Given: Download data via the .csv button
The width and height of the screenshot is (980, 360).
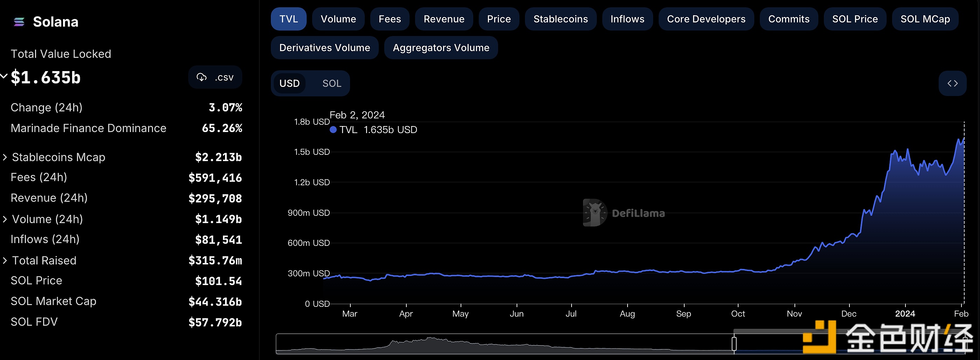Looking at the screenshot, I should coord(215,77).
